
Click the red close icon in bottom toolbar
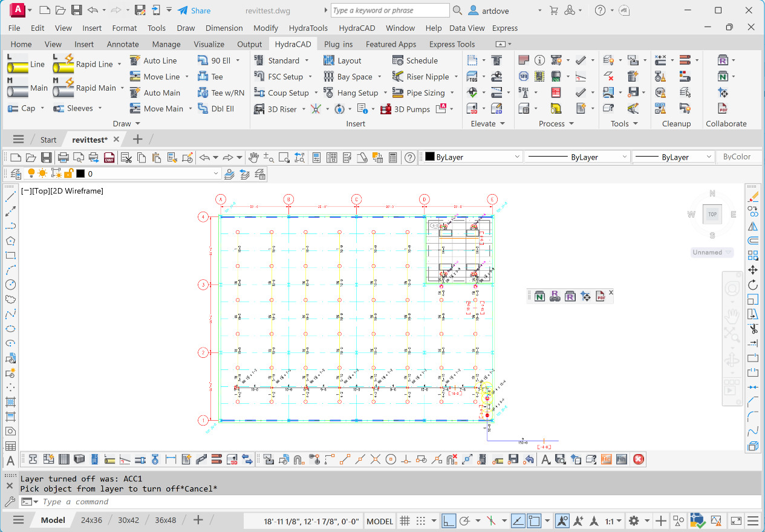[638, 459]
